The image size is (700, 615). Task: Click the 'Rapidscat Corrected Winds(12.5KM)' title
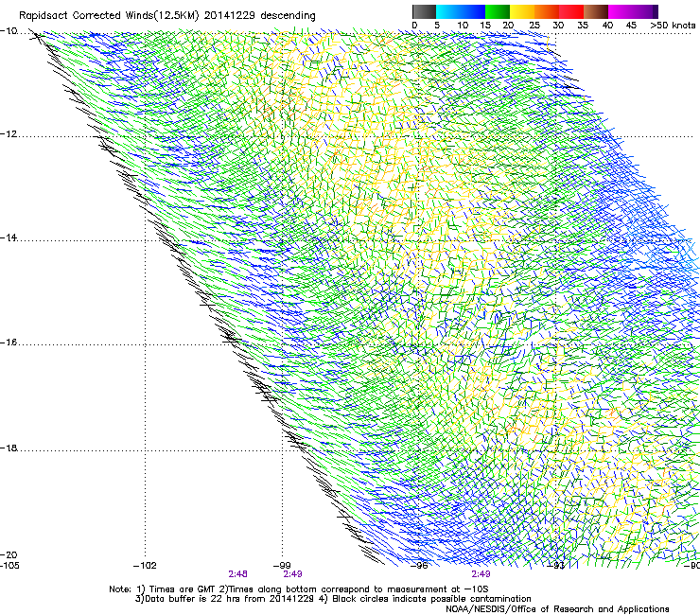[x=109, y=16]
